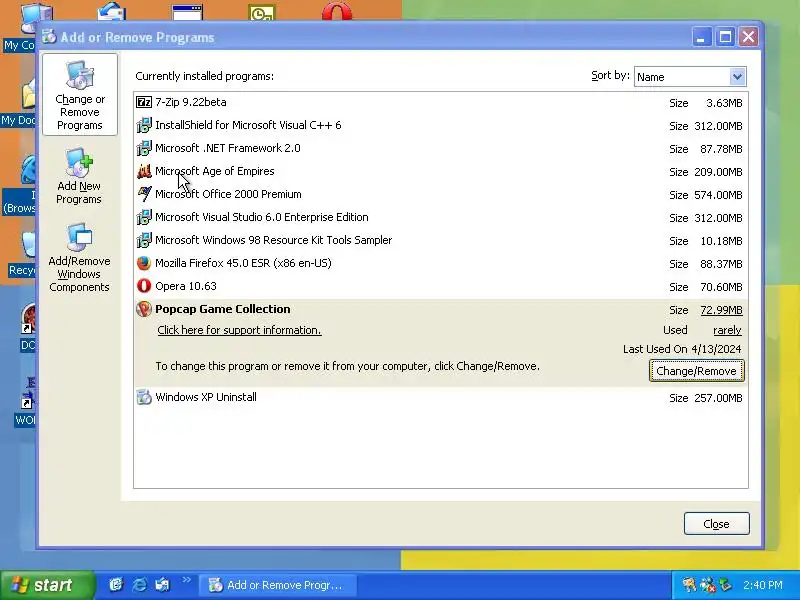
Task: Click the last system tray icon
Action: pyautogui.click(x=724, y=585)
